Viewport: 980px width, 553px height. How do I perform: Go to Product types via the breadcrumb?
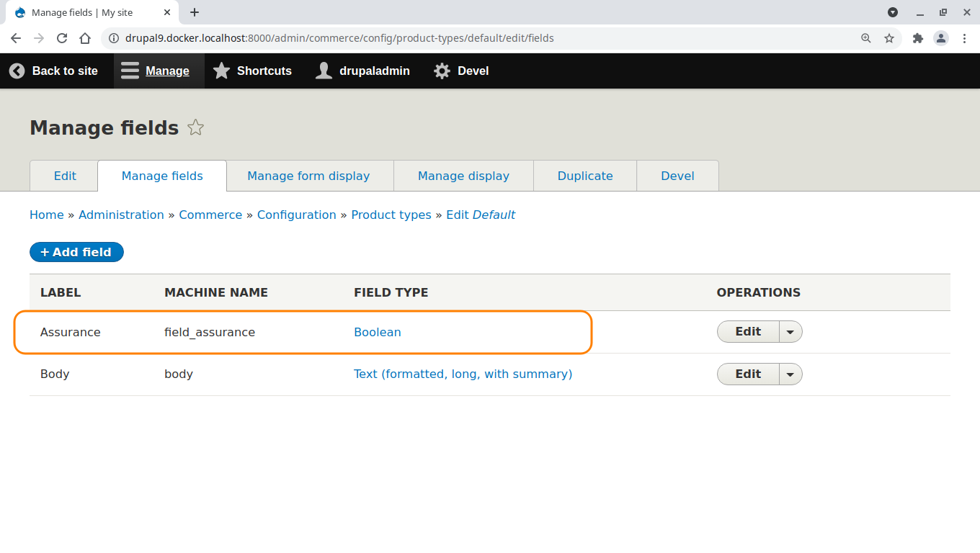[391, 215]
